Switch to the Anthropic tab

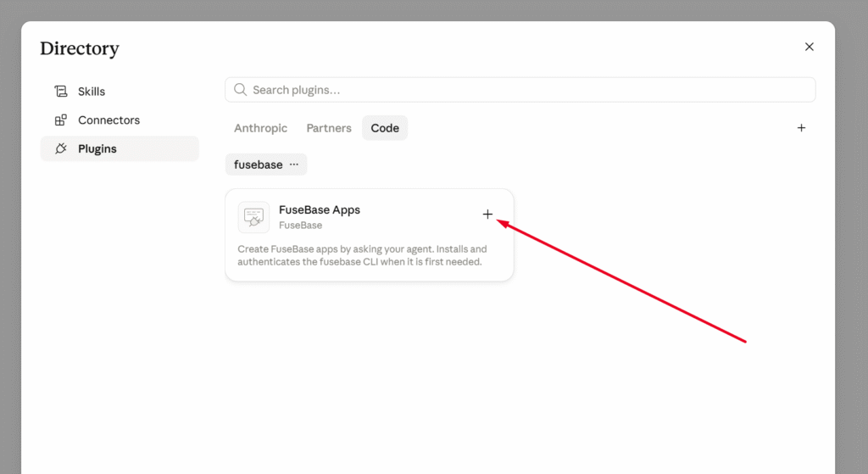(260, 128)
